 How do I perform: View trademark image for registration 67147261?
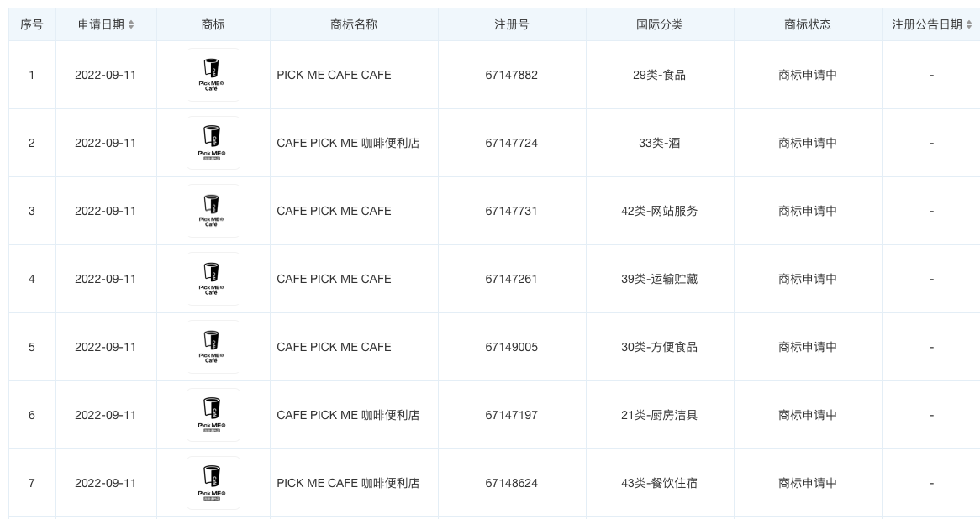pyautogui.click(x=213, y=279)
